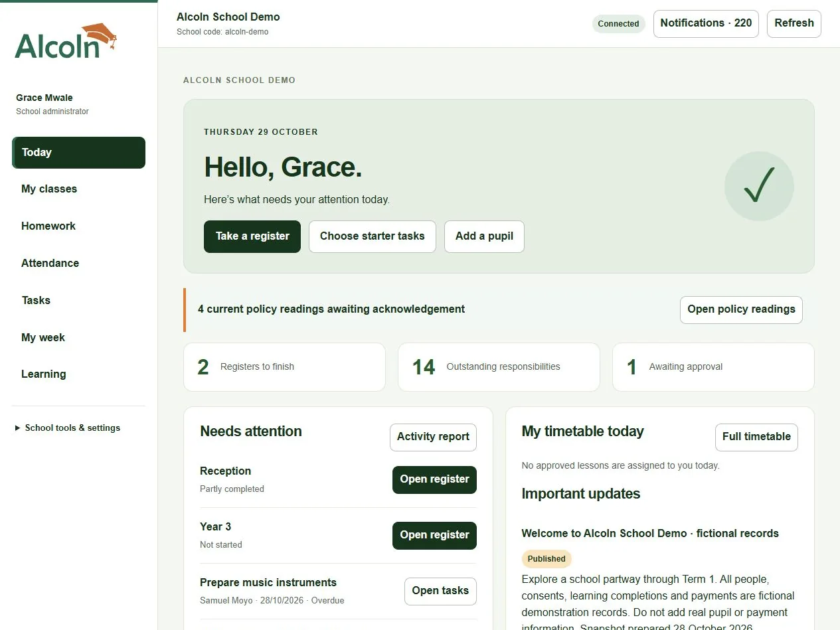Screen dimensions: 840x630
Task: View the Full timetable
Action: coord(756,437)
